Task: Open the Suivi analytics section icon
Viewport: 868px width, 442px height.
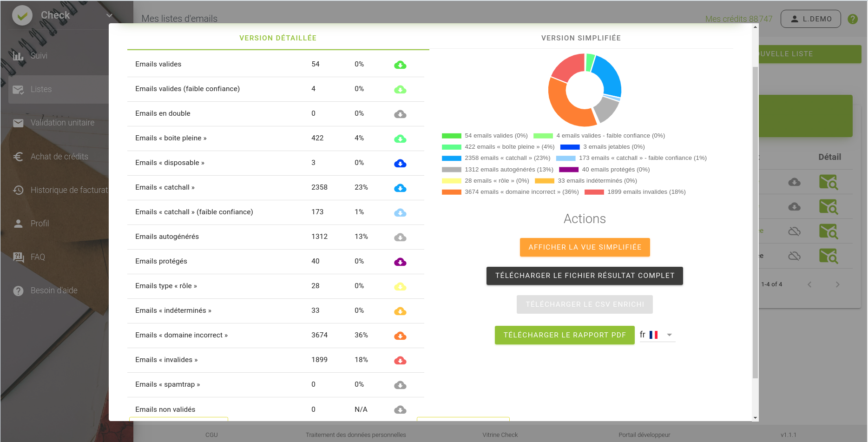Action: coord(19,56)
